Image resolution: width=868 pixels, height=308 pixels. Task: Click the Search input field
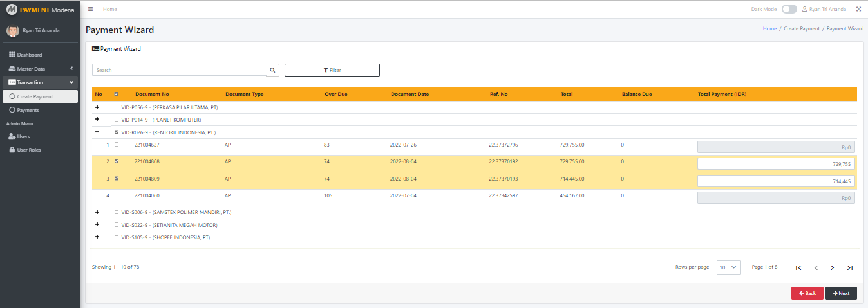(x=179, y=70)
